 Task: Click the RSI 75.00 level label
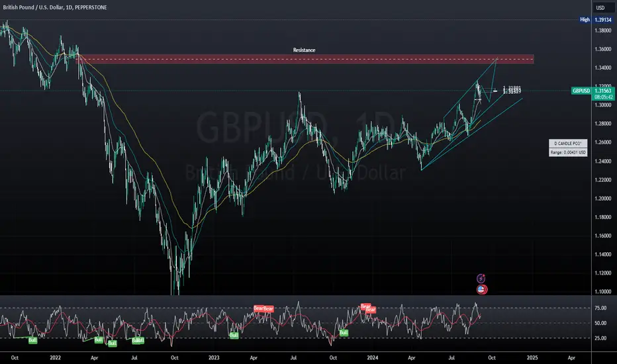click(x=600, y=308)
